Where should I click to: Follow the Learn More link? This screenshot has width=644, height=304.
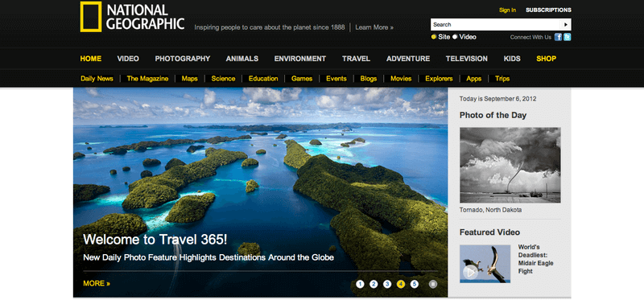(374, 27)
